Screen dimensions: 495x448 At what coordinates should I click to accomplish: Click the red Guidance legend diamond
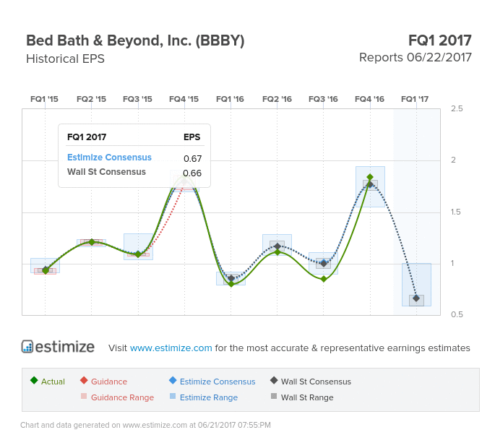click(x=84, y=380)
